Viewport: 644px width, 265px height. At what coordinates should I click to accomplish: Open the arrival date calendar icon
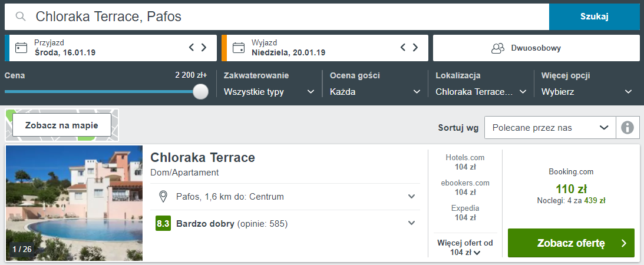[x=21, y=48]
